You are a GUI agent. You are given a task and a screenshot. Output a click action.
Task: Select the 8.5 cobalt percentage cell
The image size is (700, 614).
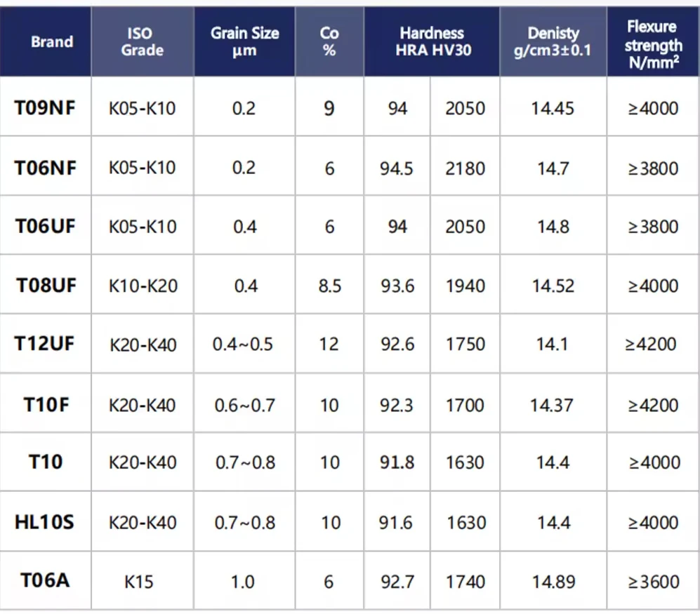coord(329,286)
